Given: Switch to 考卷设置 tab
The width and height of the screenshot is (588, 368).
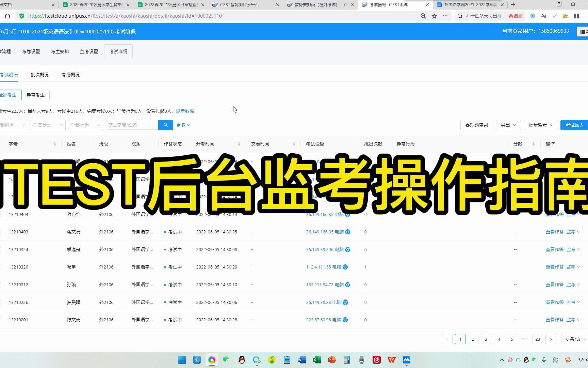Looking at the screenshot, I should pos(31,51).
